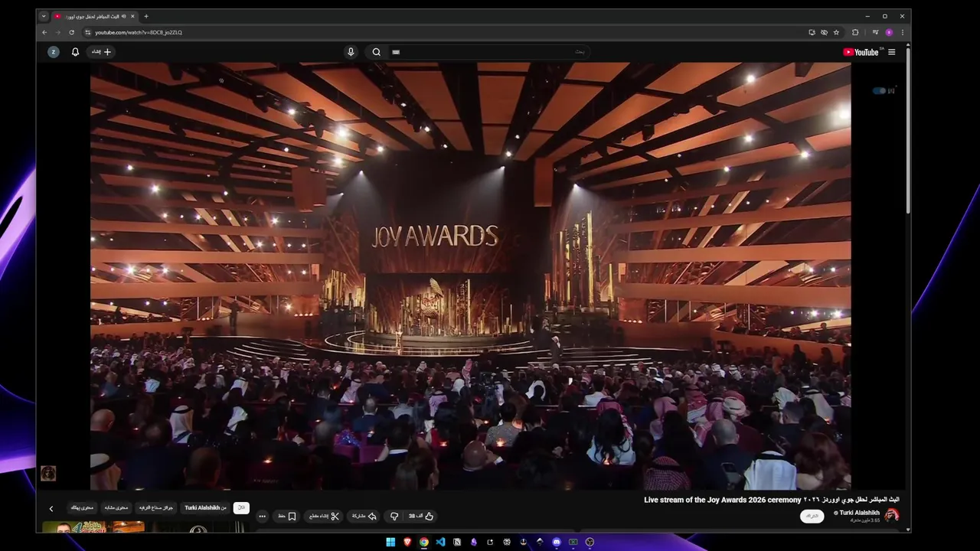Go forward in Chrome
980x551 pixels.
click(x=57, y=32)
